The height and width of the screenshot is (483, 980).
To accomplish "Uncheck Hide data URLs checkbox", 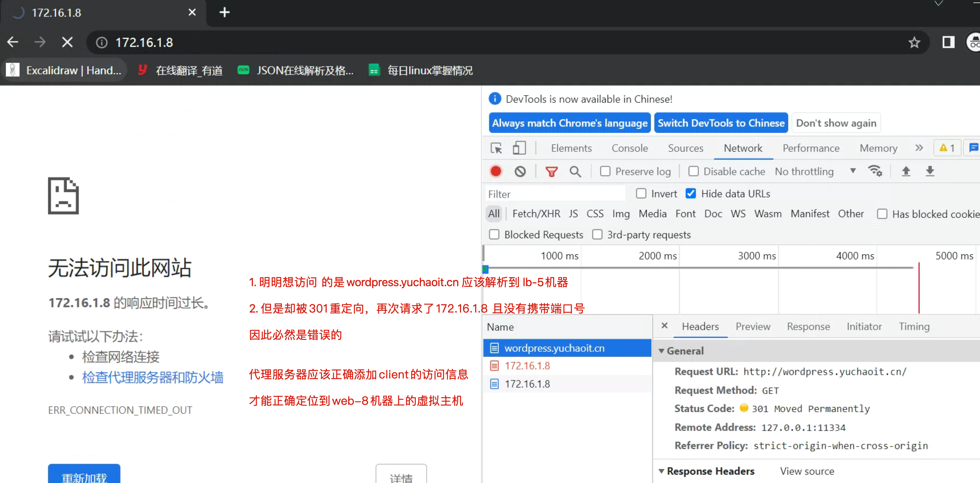I will [691, 194].
